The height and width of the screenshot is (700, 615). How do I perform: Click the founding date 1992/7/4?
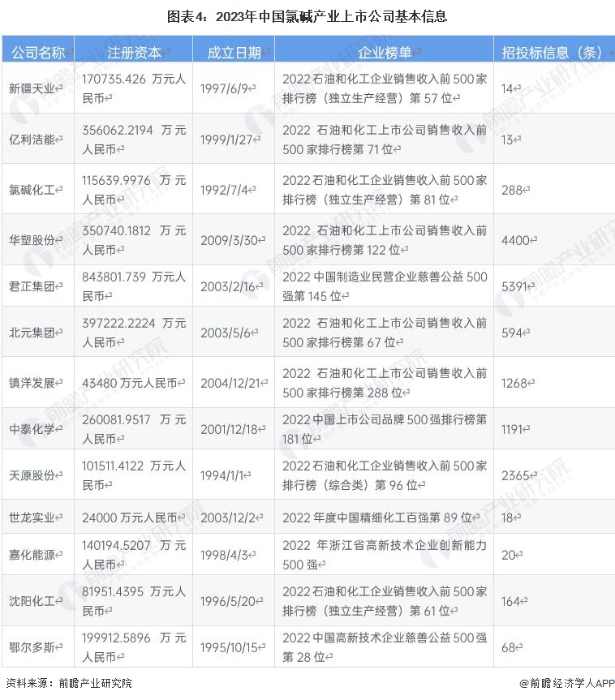(224, 190)
